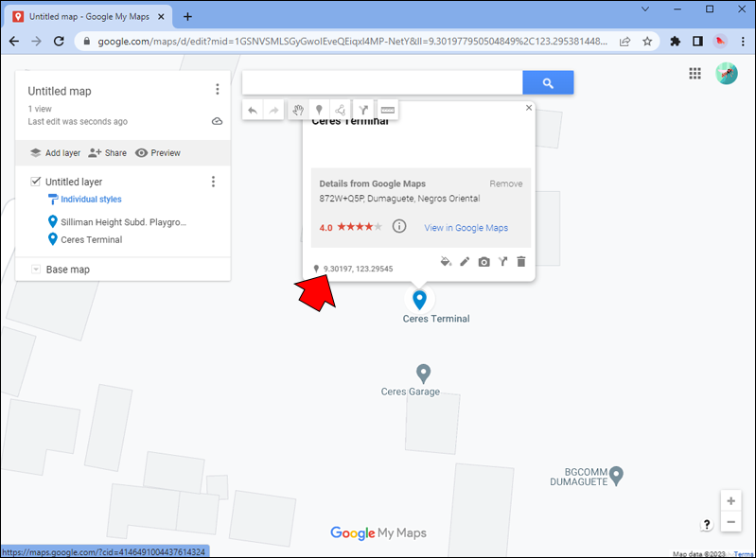
Task: Click the info circle next to rating
Action: pos(399,226)
